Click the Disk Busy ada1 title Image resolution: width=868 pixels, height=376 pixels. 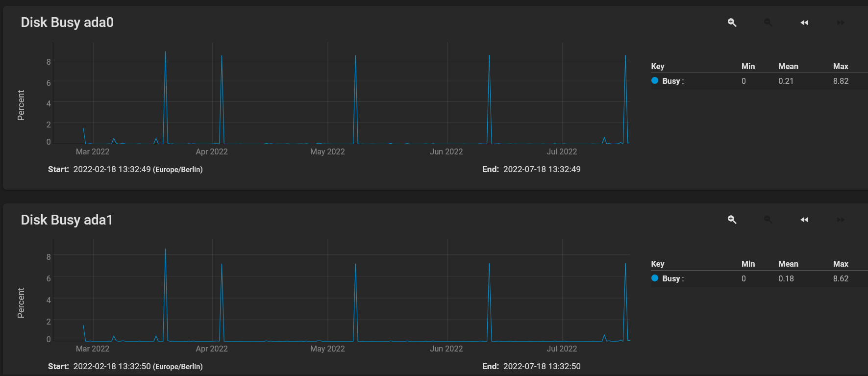click(x=67, y=220)
